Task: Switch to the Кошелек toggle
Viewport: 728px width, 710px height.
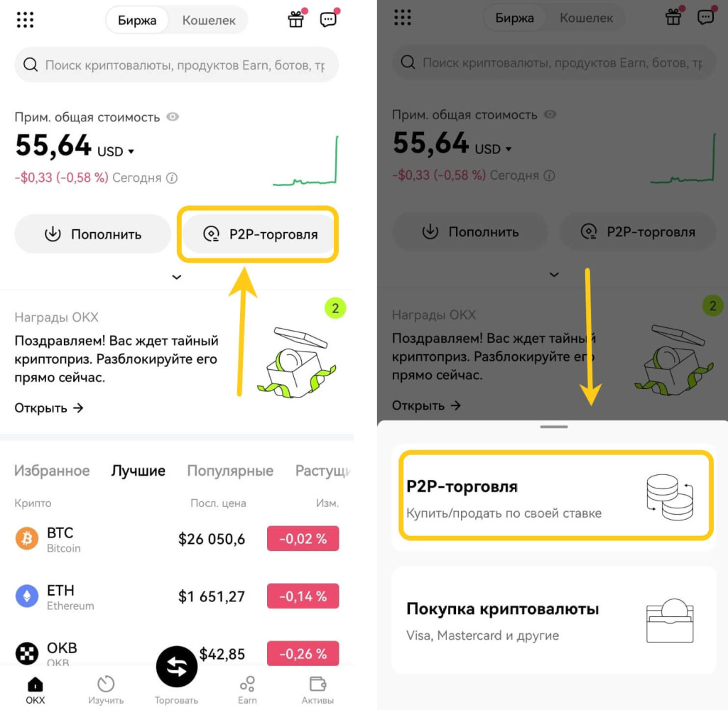Action: 209,20
